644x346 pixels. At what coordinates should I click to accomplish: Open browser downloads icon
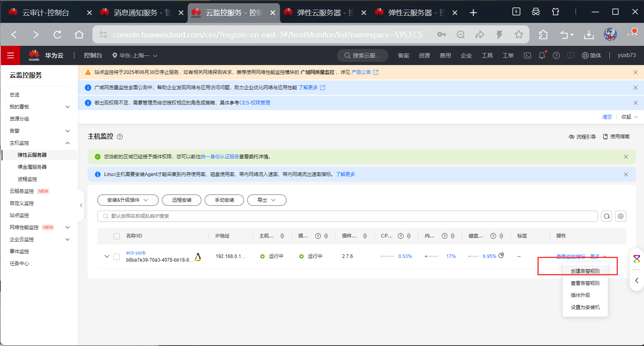pos(589,35)
